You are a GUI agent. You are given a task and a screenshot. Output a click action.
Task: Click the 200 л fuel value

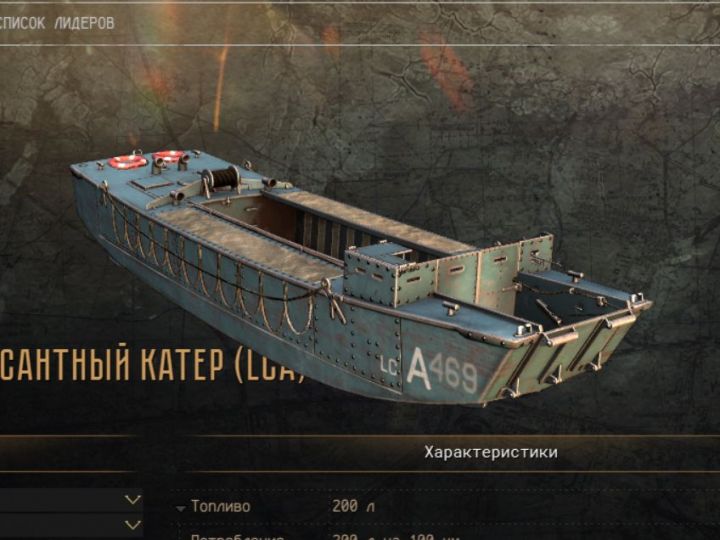pyautogui.click(x=353, y=506)
